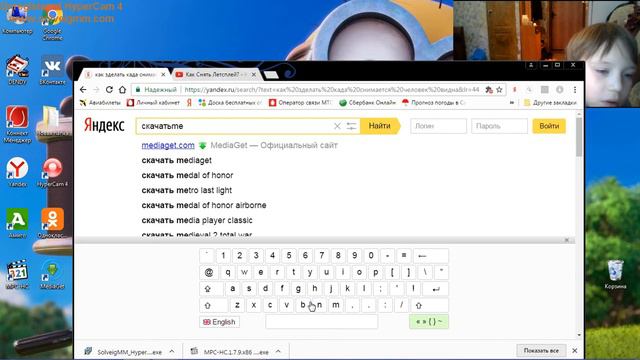This screenshot has height=360, width=640.
Task: Open the MPC-HC.1.7.9 downloaded file
Action: coord(231,351)
